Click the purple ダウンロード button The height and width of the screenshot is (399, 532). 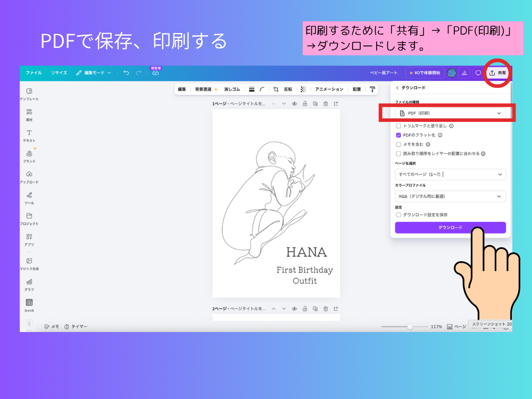pyautogui.click(x=450, y=227)
